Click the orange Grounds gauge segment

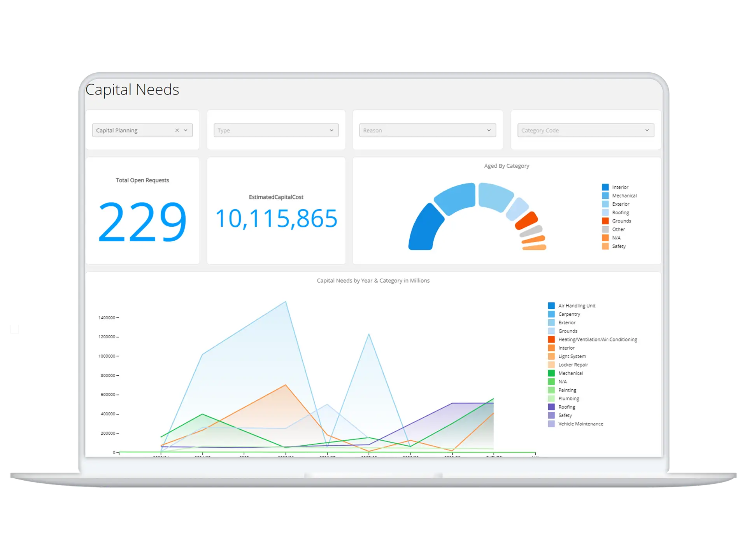(526, 221)
